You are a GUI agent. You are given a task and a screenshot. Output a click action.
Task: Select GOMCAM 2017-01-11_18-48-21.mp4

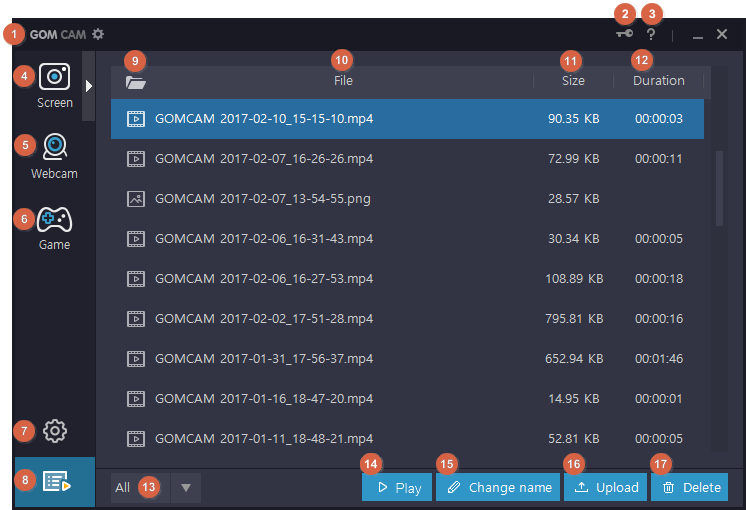click(407, 439)
